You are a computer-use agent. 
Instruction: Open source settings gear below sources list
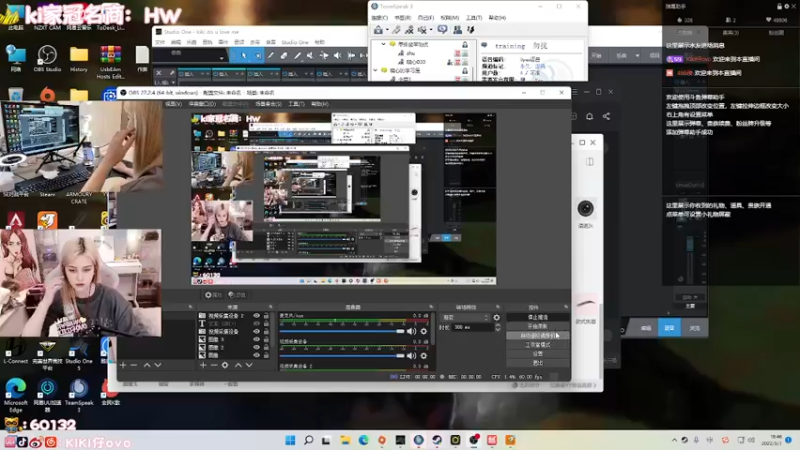(x=225, y=365)
